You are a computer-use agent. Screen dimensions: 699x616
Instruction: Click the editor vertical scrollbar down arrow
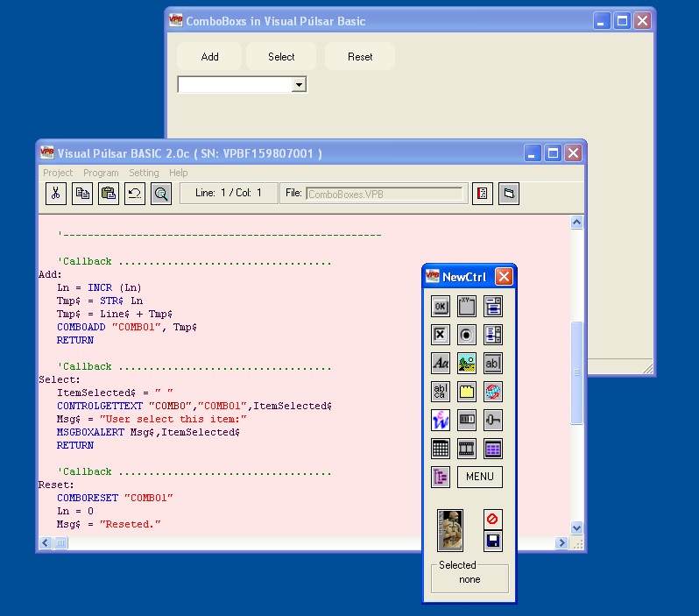tap(577, 528)
